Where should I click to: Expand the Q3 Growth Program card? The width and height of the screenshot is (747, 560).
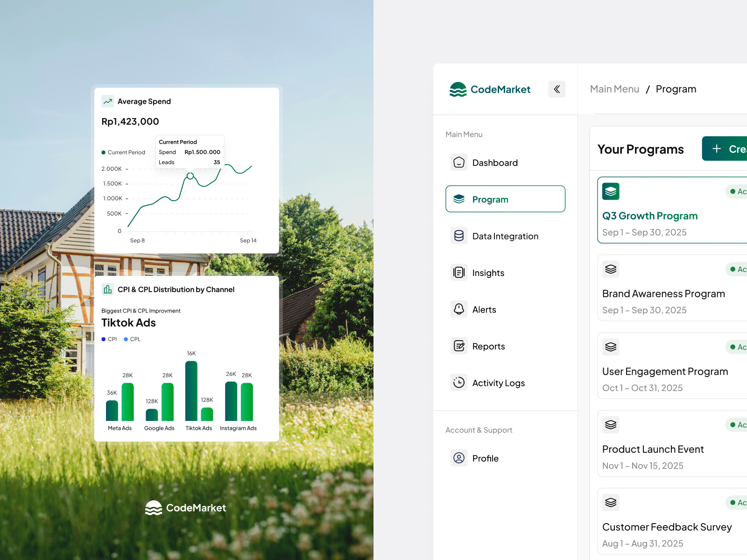click(x=650, y=216)
